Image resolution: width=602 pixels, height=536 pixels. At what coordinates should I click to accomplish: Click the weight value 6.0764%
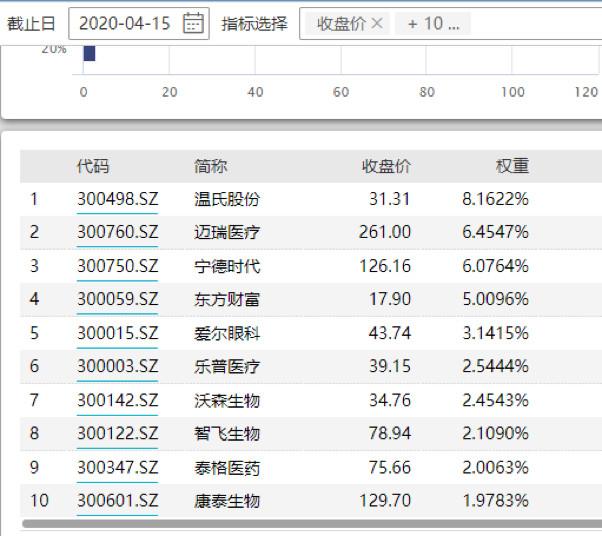coord(495,266)
